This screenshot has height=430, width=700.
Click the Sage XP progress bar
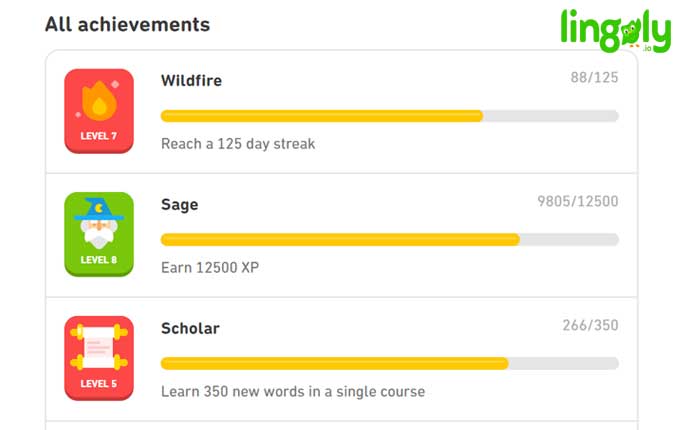(390, 240)
